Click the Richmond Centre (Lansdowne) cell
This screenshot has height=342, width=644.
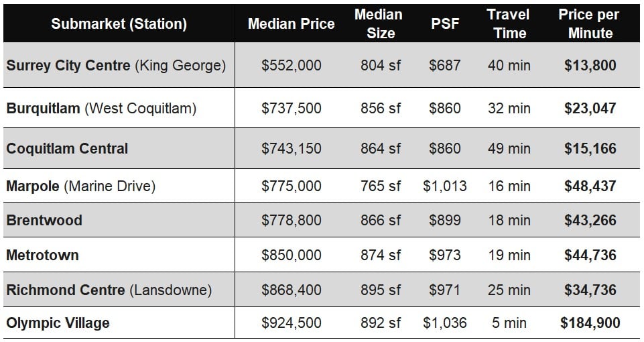pyautogui.click(x=109, y=290)
